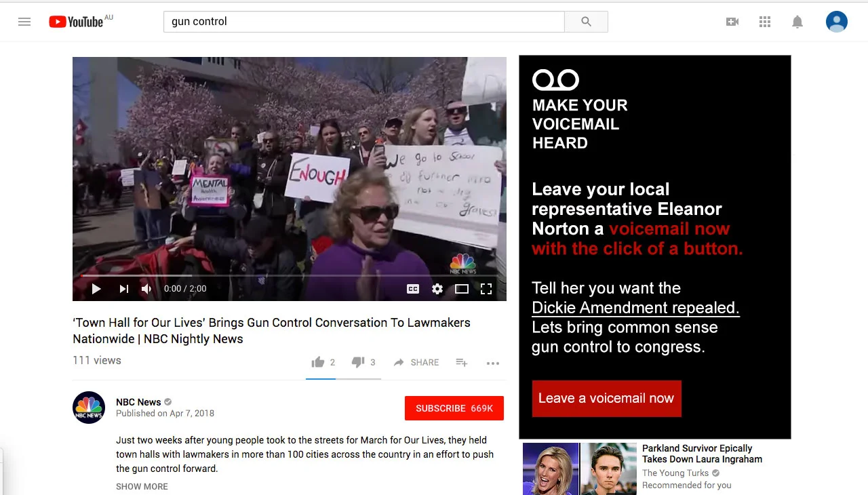868x495 pixels.
Task: Enter full screen mode
Action: click(486, 289)
